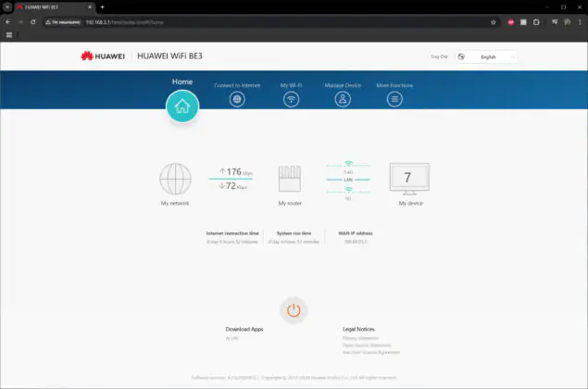Click the upload speed value 176 Kbps
The height and width of the screenshot is (389, 588).
pyautogui.click(x=236, y=171)
